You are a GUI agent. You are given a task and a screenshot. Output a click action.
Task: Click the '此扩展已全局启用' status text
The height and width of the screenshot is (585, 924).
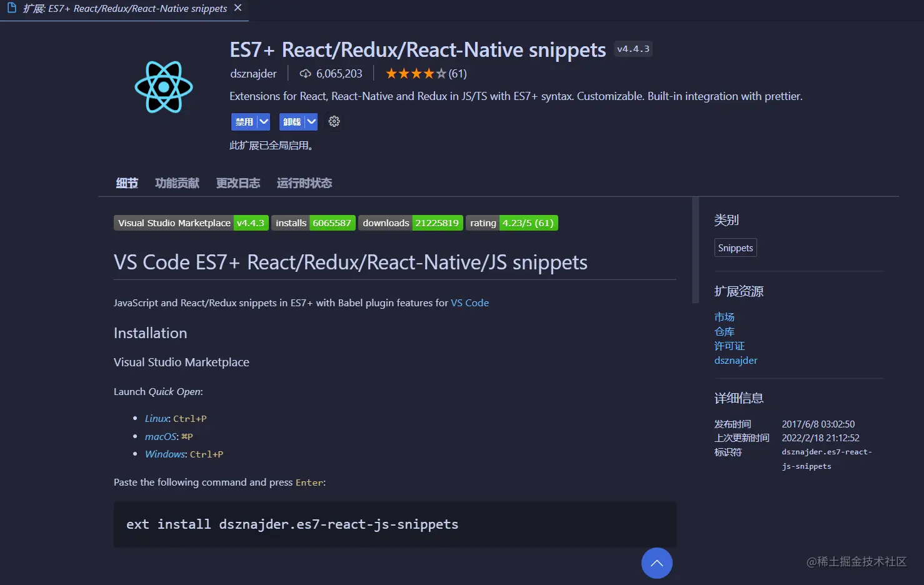tap(271, 146)
